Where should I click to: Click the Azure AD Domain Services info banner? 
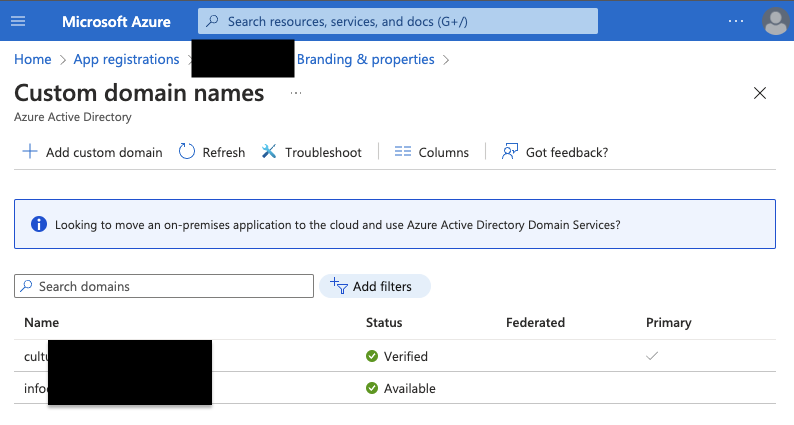395,224
